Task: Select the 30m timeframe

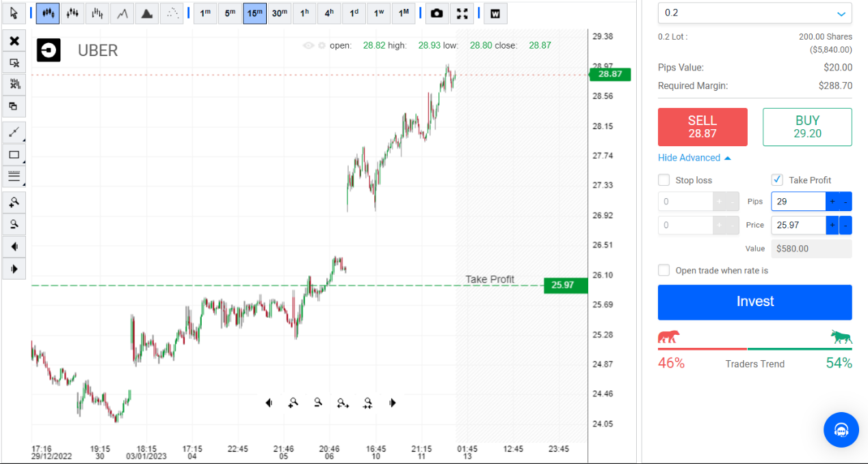Action: tap(279, 13)
